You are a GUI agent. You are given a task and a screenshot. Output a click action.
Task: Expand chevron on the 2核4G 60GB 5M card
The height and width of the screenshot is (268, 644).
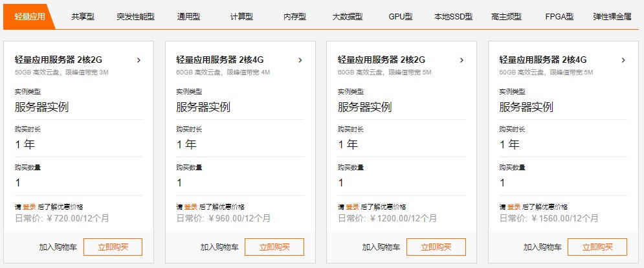coord(623,60)
